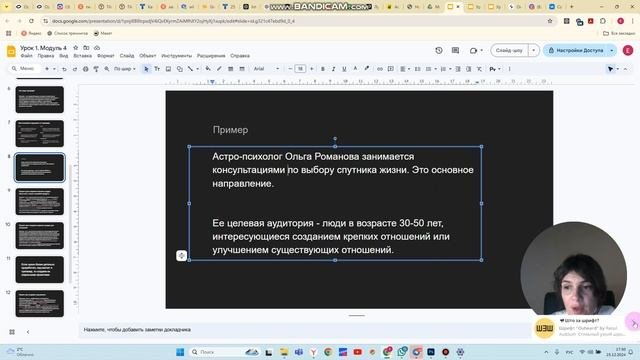Click the Border dash icon
Screen dimensions: 640x360
(242, 69)
